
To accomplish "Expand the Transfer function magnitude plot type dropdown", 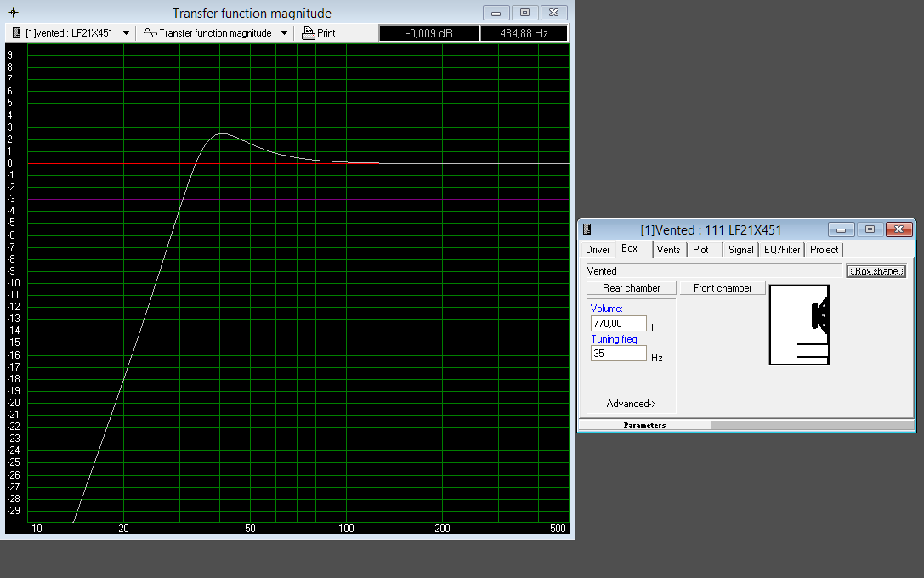I will tap(284, 33).
